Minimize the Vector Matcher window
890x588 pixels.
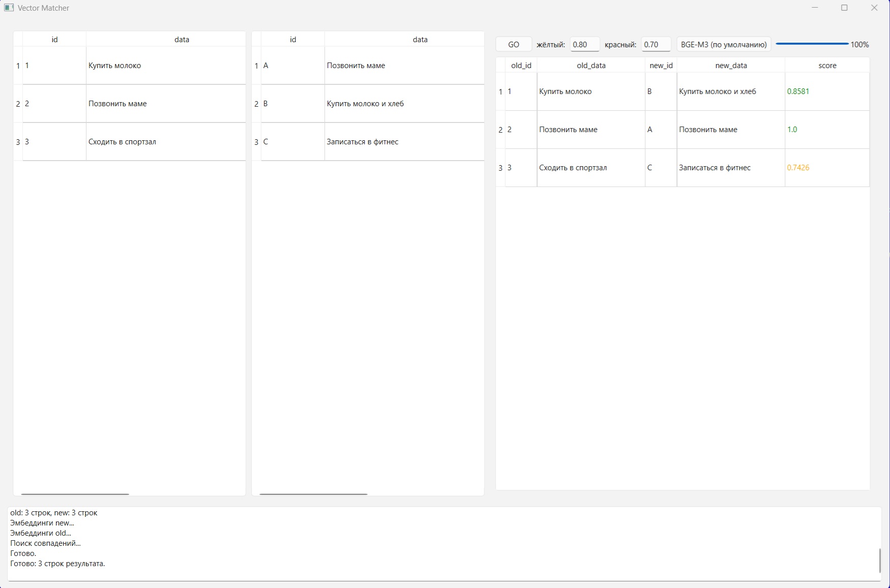[815, 8]
